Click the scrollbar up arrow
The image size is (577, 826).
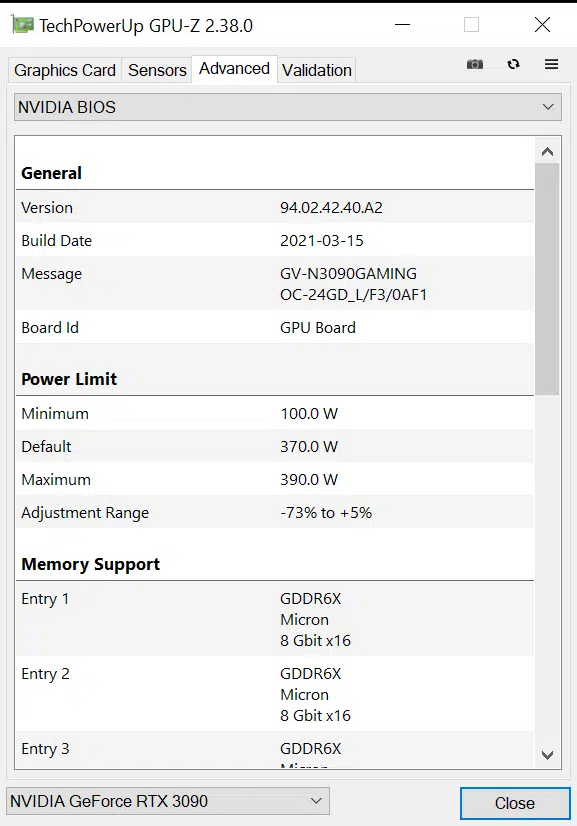(547, 152)
